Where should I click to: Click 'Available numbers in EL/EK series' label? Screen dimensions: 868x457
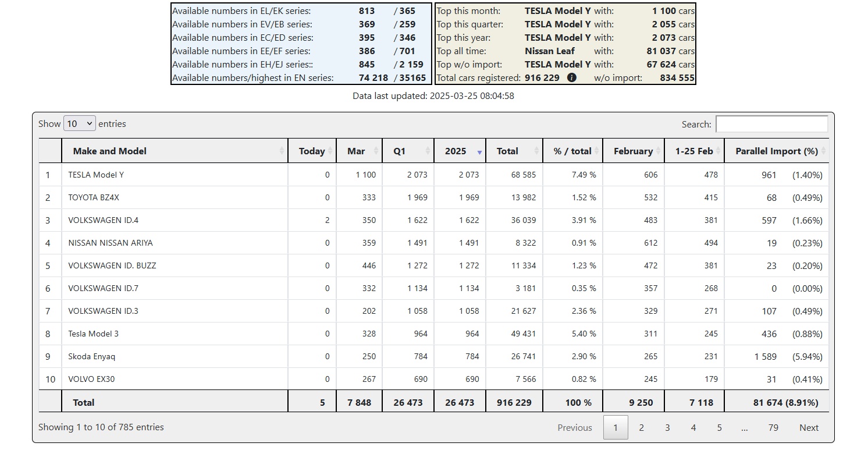[241, 10]
